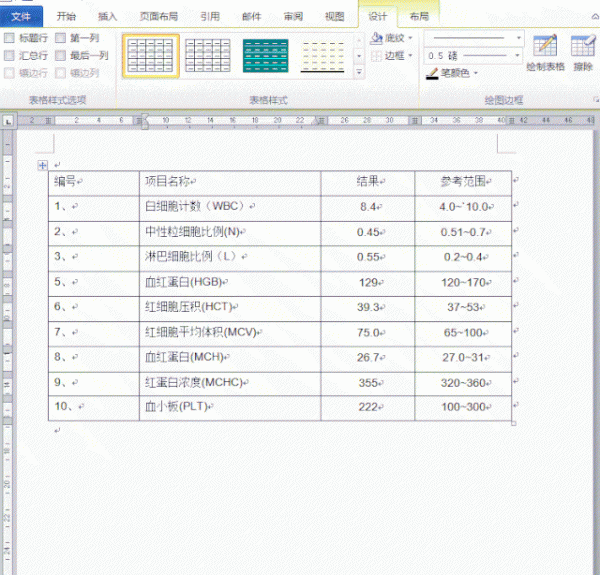Image resolution: width=600 pixels, height=575 pixels.
Task: Click the 项目名称 header cell
Action: pos(230,183)
